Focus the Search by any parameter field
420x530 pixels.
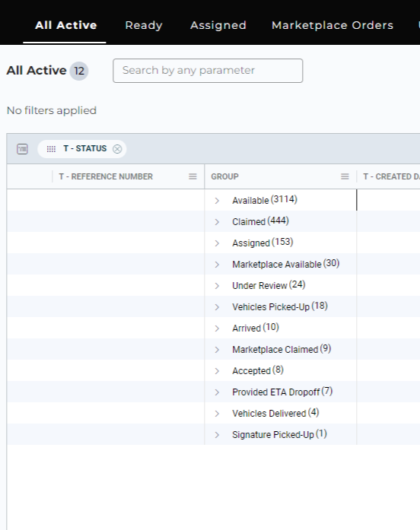coord(208,71)
